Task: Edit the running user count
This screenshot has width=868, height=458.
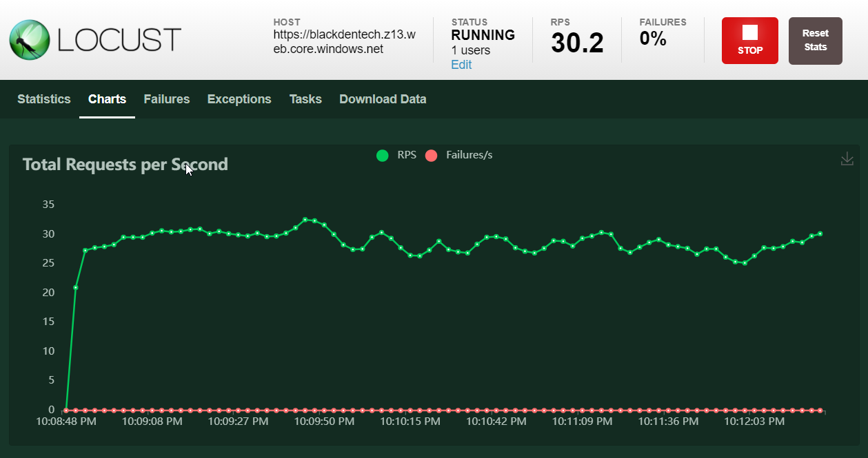Action: click(x=461, y=65)
